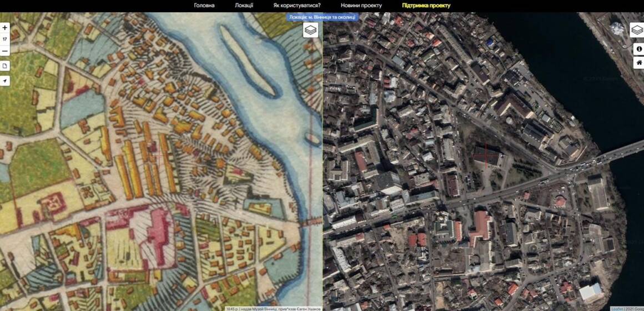Click the Локація: м. Вінниця та околиці label
Viewport: 644px width, 311px height.
click(x=323, y=17)
